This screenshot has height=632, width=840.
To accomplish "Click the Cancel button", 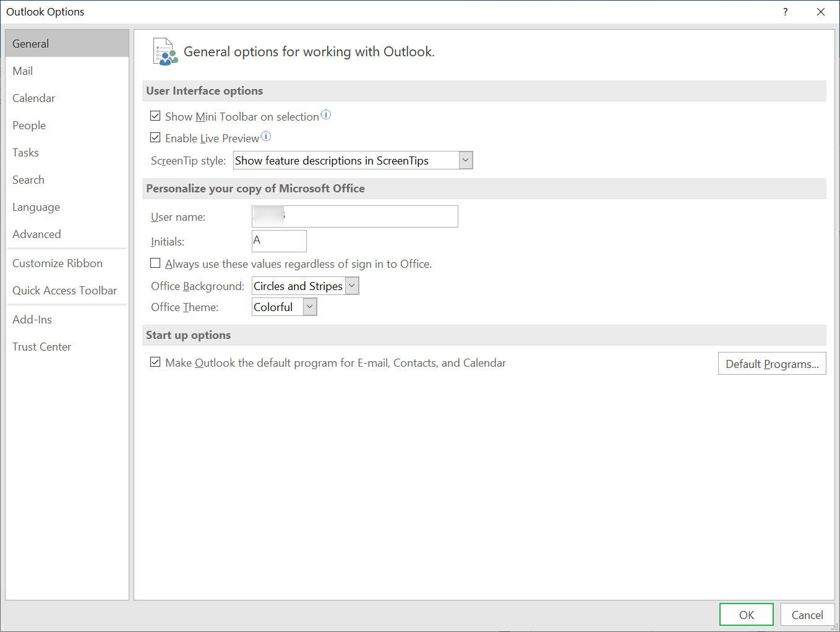I will point(807,615).
